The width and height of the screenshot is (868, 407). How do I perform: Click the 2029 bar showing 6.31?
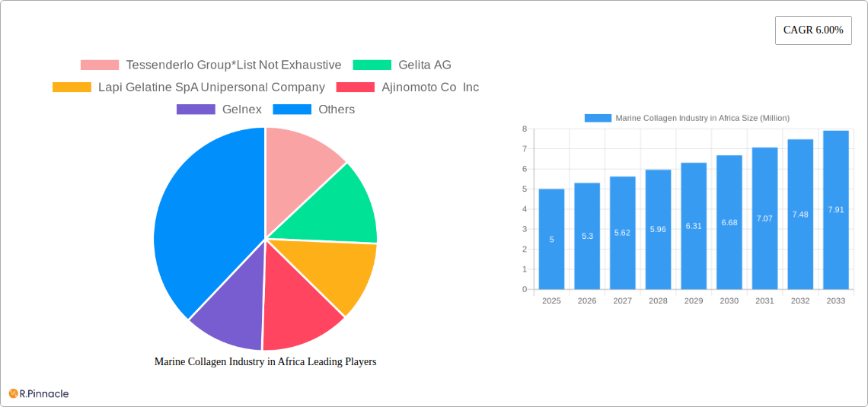pyautogui.click(x=694, y=226)
